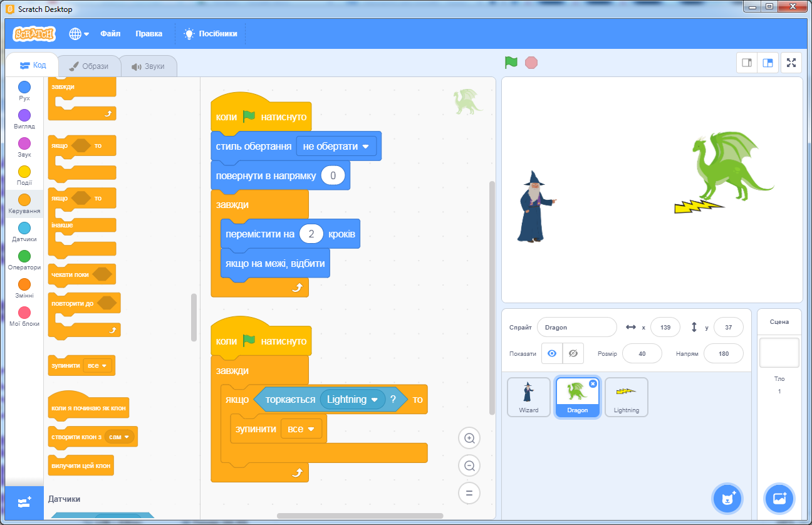Click the choose a backdrop button
812x525 pixels.
[779, 499]
